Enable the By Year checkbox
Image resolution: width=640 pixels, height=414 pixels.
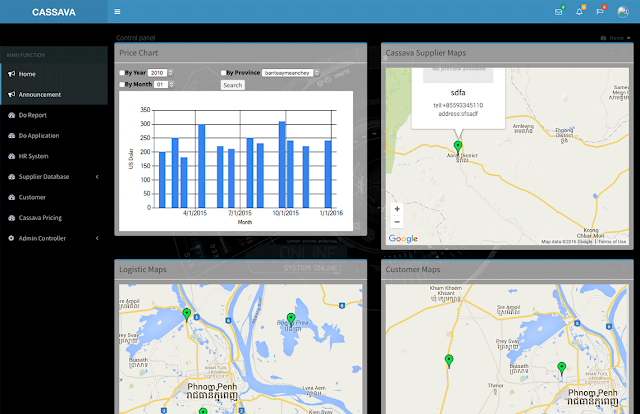(122, 73)
